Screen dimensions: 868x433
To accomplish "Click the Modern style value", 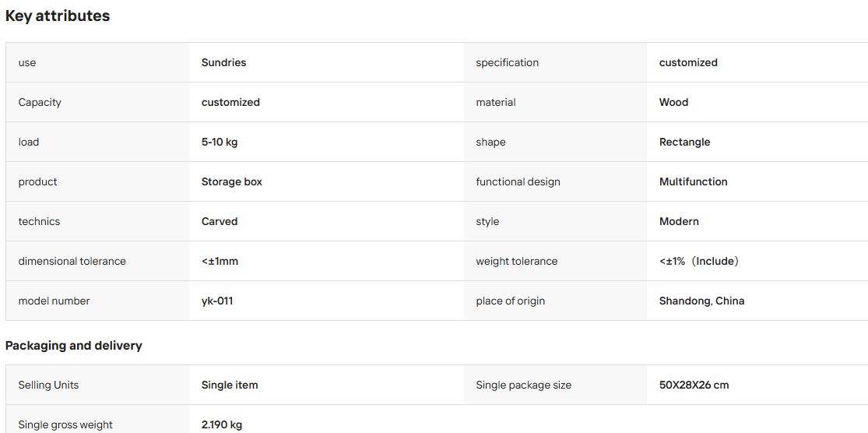I will (x=679, y=221).
